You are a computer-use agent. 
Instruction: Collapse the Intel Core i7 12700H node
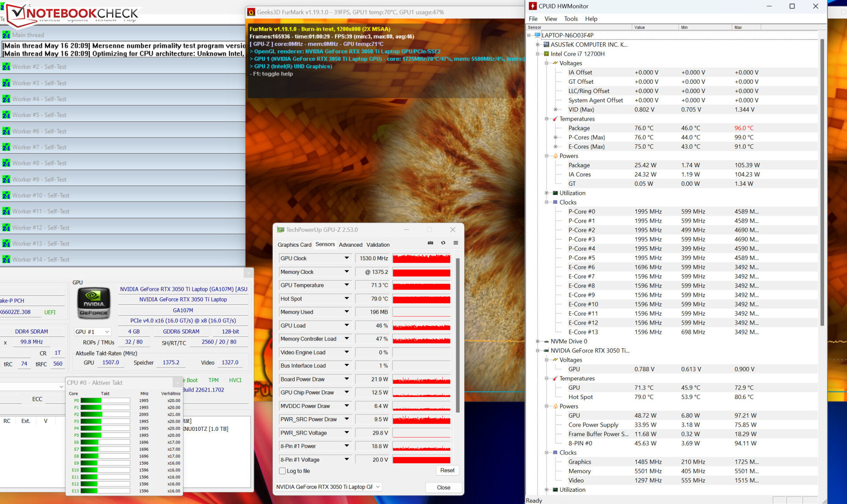[x=538, y=54]
